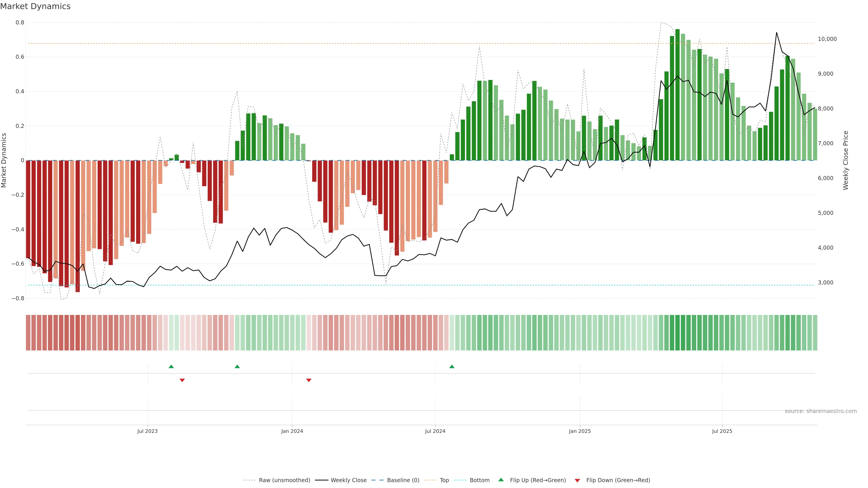
Task: Click the first red flip-down triangle marker
Action: pos(182,380)
